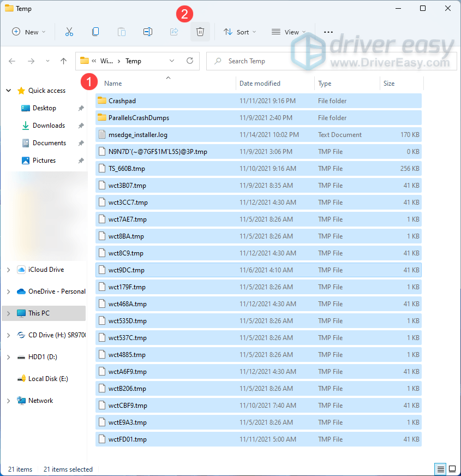Select Local Disk (E:) in sidebar
Screen dimensions: 461x476
click(x=48, y=379)
